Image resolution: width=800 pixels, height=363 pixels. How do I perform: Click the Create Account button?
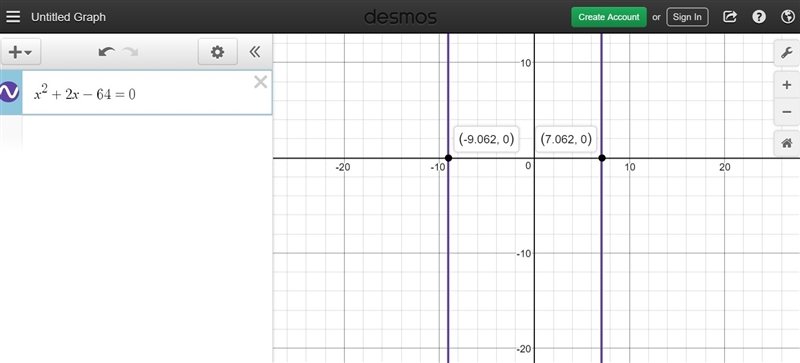tap(609, 17)
